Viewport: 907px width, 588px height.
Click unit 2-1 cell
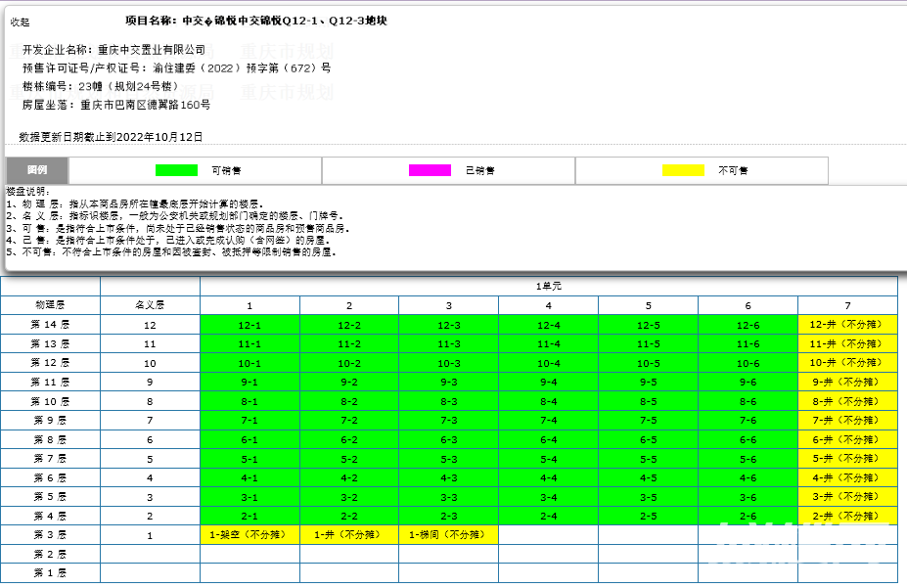pos(249,516)
